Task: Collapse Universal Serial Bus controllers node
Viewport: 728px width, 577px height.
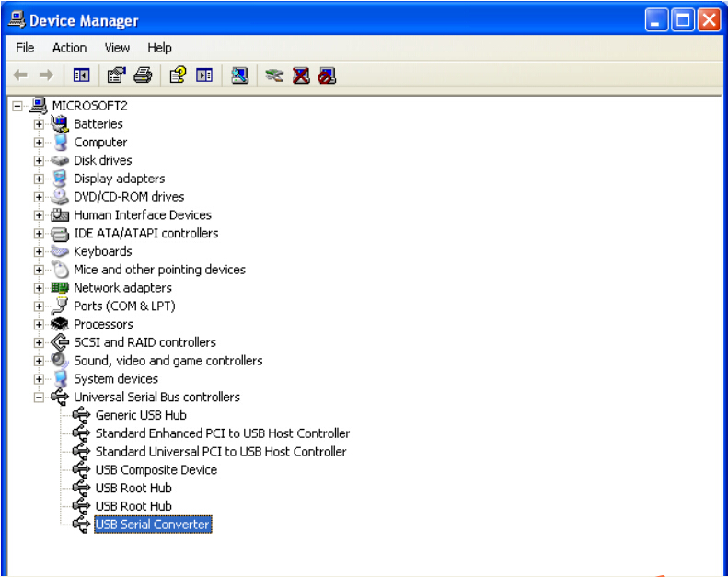Action: pyautogui.click(x=39, y=398)
